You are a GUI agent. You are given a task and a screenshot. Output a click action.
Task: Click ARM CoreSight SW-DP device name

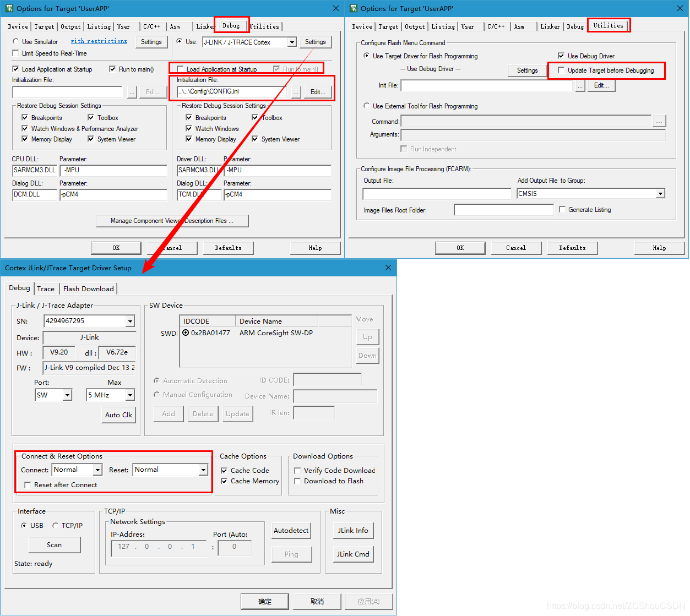[x=276, y=333]
